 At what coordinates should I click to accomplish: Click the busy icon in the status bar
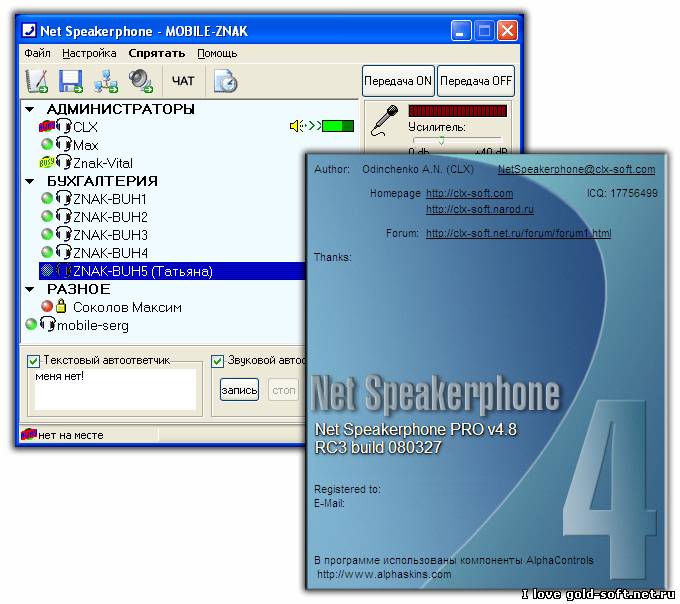click(29, 434)
